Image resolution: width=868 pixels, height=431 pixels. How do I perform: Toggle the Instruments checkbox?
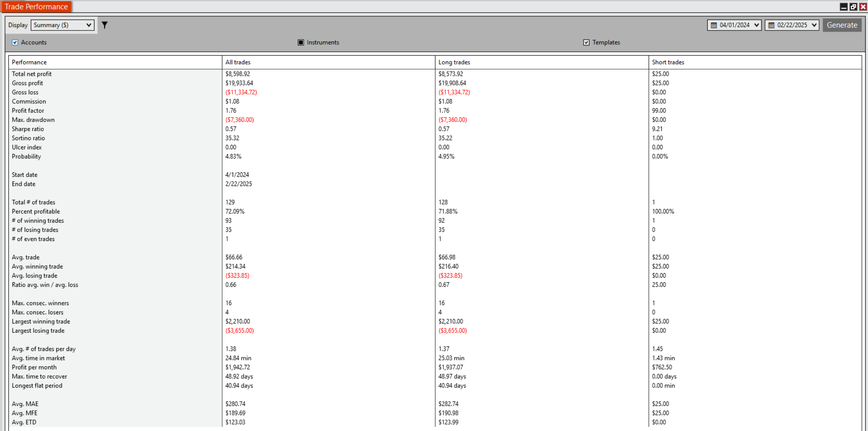pyautogui.click(x=301, y=42)
